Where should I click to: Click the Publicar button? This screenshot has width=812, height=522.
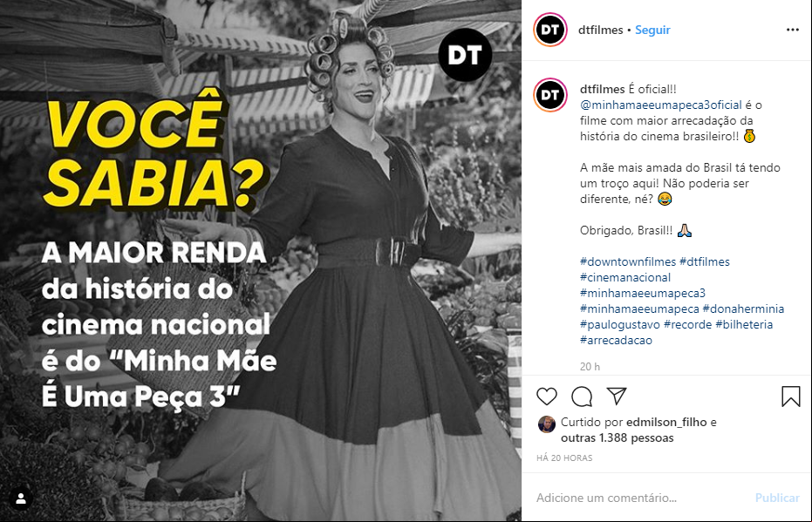pos(777,498)
